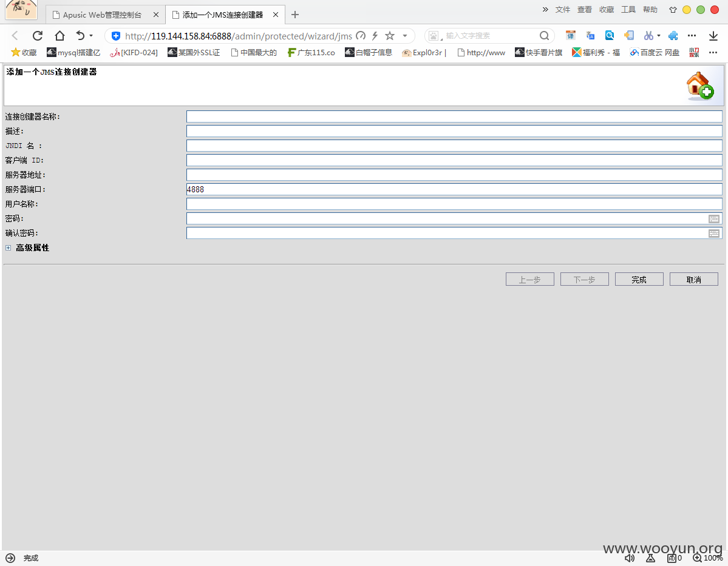Click the skin shirt icon
The height and width of the screenshot is (566, 728).
[673, 10]
